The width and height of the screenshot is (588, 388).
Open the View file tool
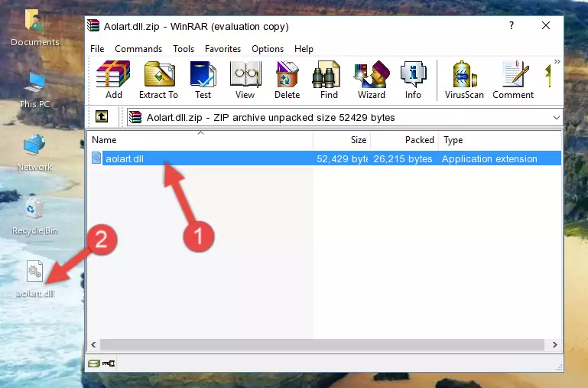click(245, 80)
